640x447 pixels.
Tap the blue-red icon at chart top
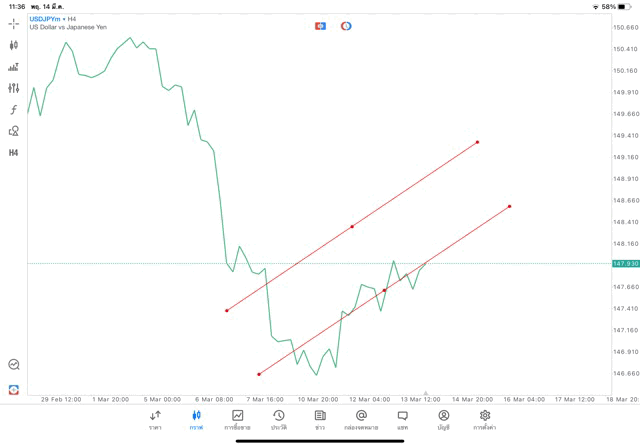[x=320, y=26]
